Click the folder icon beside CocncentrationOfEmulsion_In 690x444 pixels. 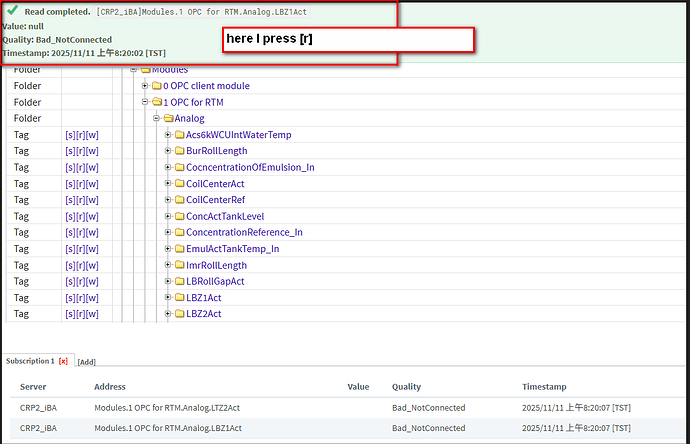[x=179, y=167]
